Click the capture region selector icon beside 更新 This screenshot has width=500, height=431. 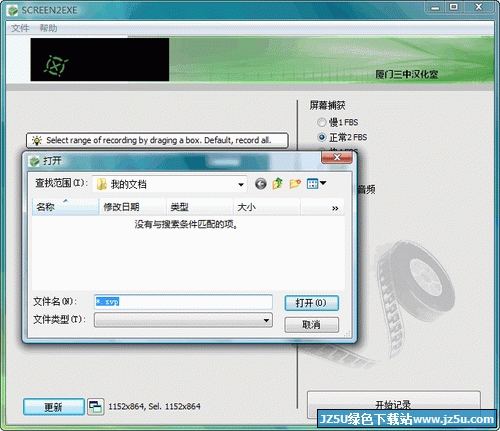(96, 407)
